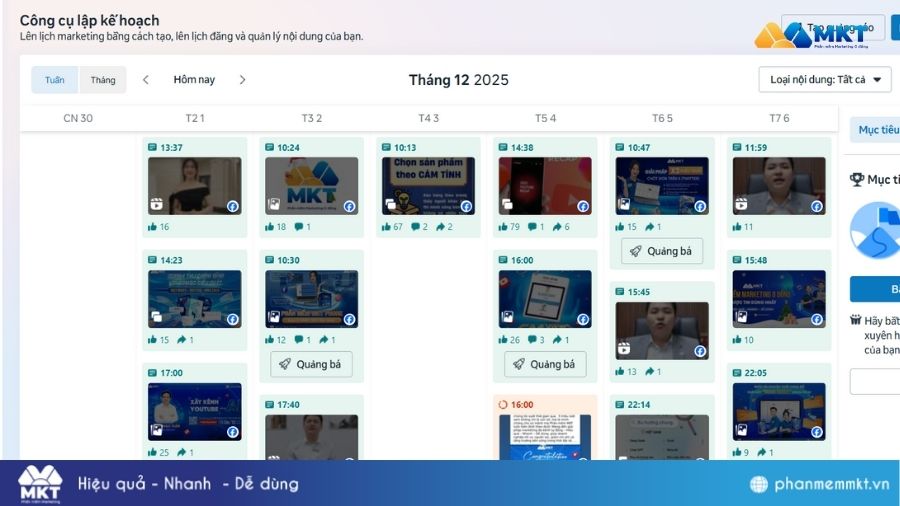Open the 15:48 Saturday post thumbnail

pos(779,299)
